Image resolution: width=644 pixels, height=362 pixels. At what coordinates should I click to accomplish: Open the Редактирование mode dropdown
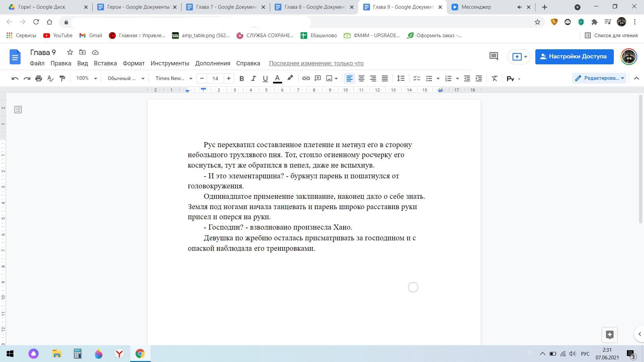click(x=599, y=78)
